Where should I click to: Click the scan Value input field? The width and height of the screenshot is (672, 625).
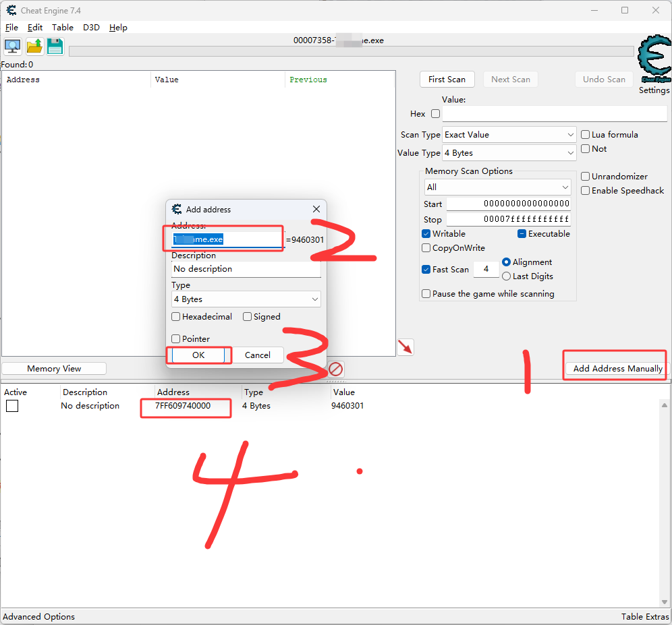(555, 113)
